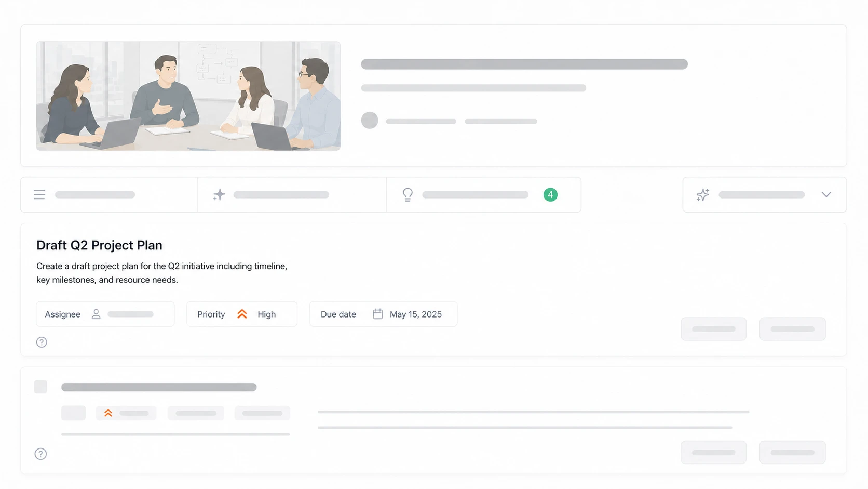Open the lightbulb ideas tab

click(483, 195)
